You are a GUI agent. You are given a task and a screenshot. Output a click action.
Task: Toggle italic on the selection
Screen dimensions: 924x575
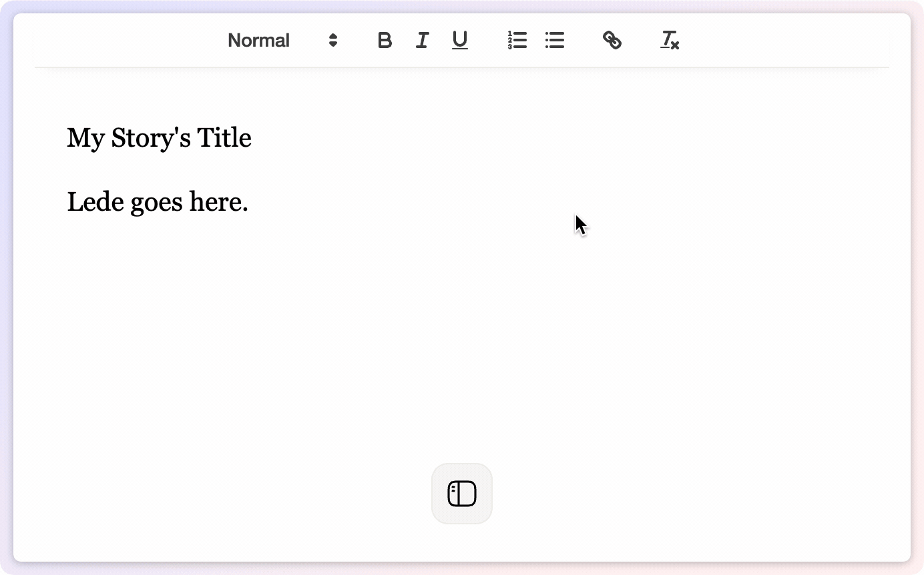click(x=422, y=41)
